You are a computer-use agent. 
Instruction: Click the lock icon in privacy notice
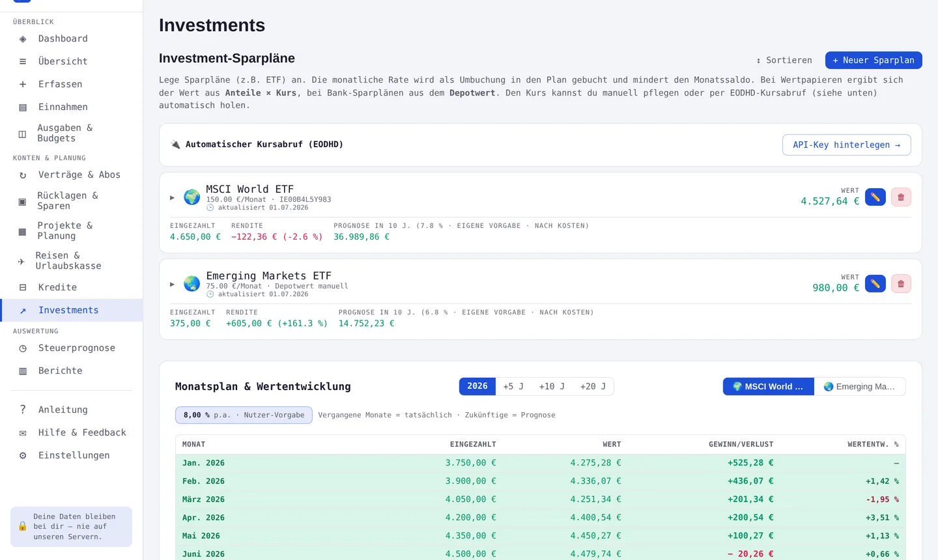23,526
